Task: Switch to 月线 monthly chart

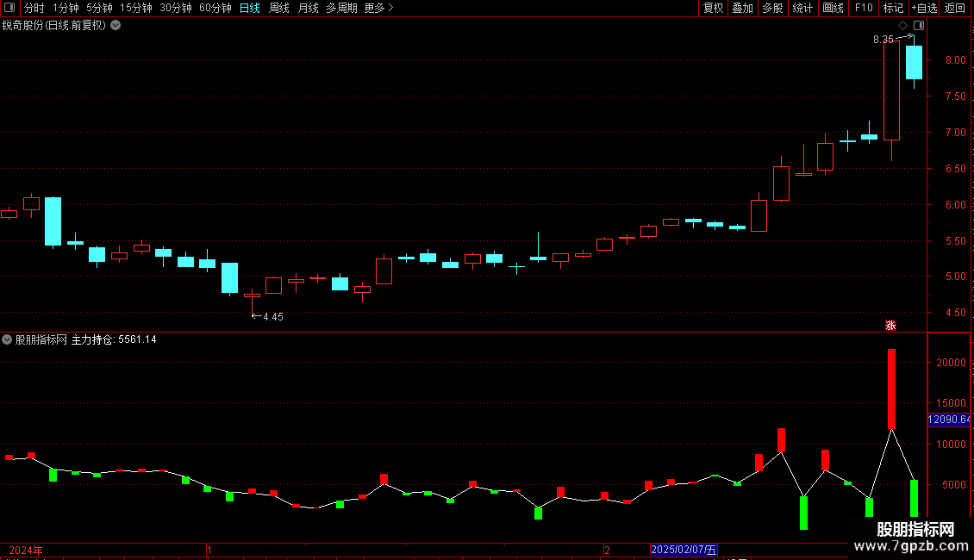Action: [x=308, y=8]
